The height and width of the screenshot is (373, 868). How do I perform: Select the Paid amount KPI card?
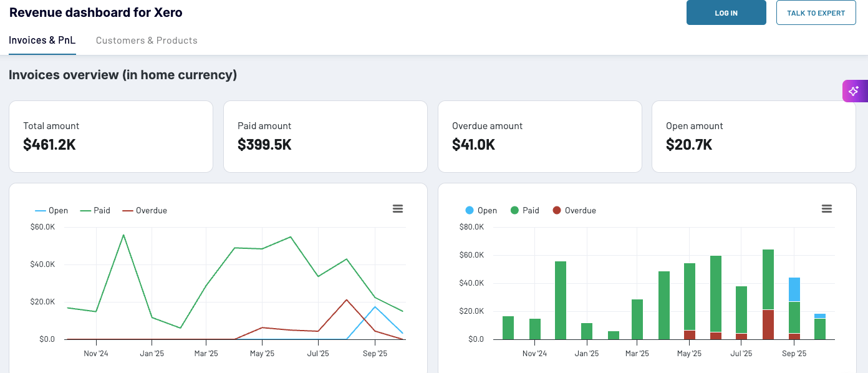(x=325, y=136)
